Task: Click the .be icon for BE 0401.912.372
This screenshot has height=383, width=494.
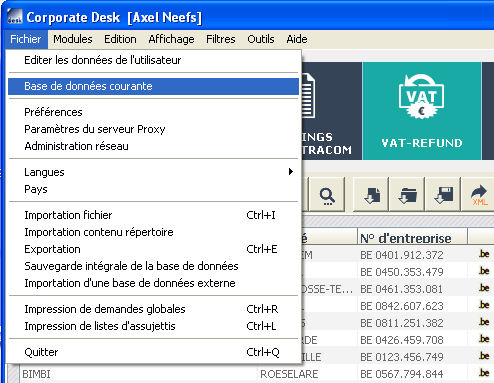Action: pos(484,254)
